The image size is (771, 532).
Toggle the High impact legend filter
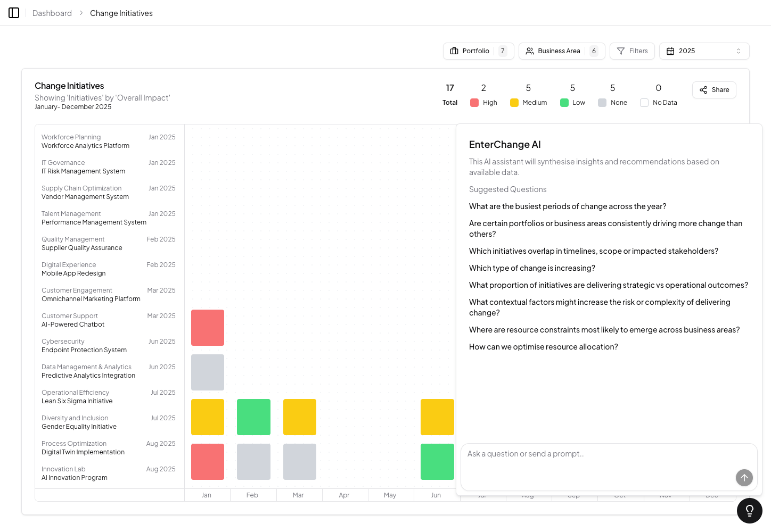tap(474, 103)
